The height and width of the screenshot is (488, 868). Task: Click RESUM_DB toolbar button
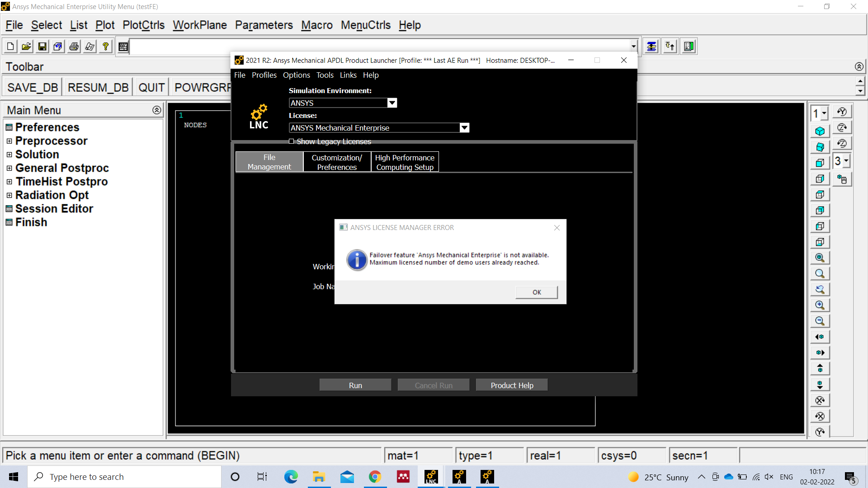98,87
